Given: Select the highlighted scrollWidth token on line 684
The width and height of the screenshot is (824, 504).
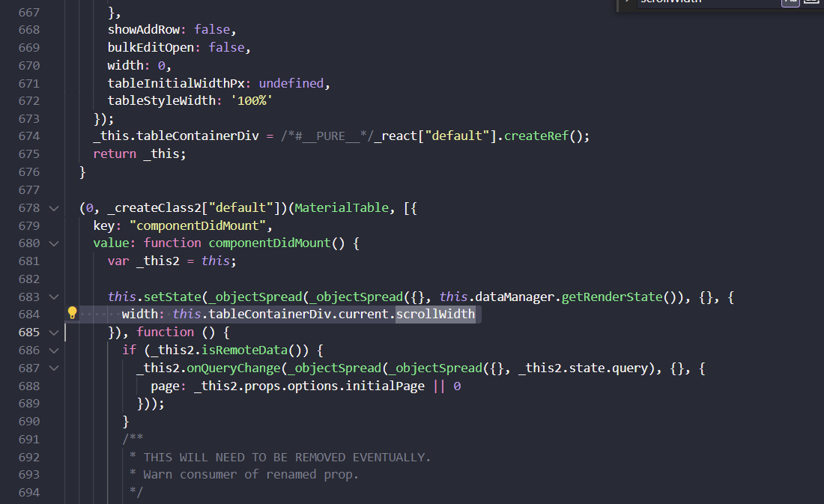Looking at the screenshot, I should tap(435, 314).
